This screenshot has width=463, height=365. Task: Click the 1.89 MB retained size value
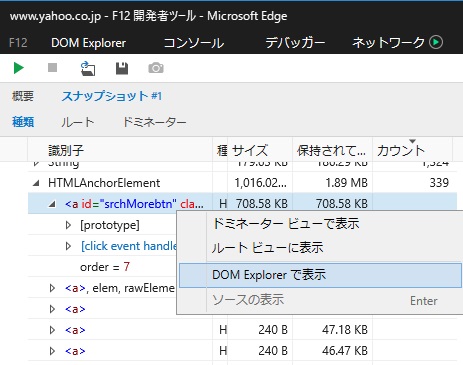pos(347,183)
